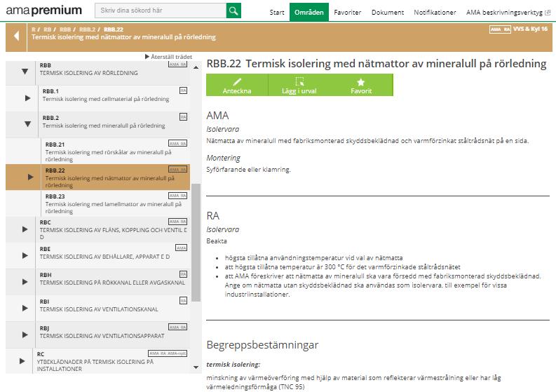
Task: Click VVS & Kyl 16 label
Action: (x=531, y=29)
